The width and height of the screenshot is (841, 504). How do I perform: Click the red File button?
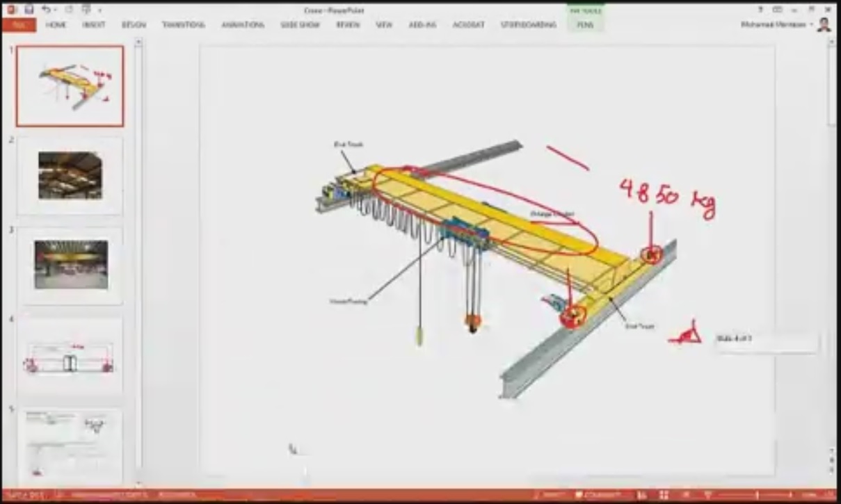coord(19,24)
